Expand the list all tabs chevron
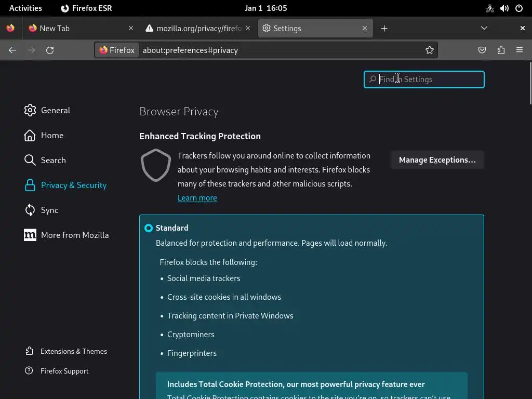The height and width of the screenshot is (399, 532). pyautogui.click(x=484, y=29)
